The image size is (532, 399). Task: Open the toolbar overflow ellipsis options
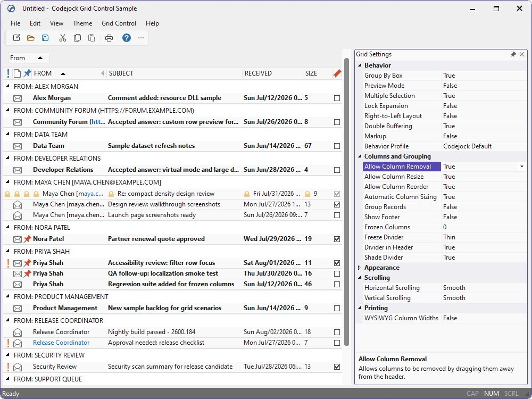(141, 38)
